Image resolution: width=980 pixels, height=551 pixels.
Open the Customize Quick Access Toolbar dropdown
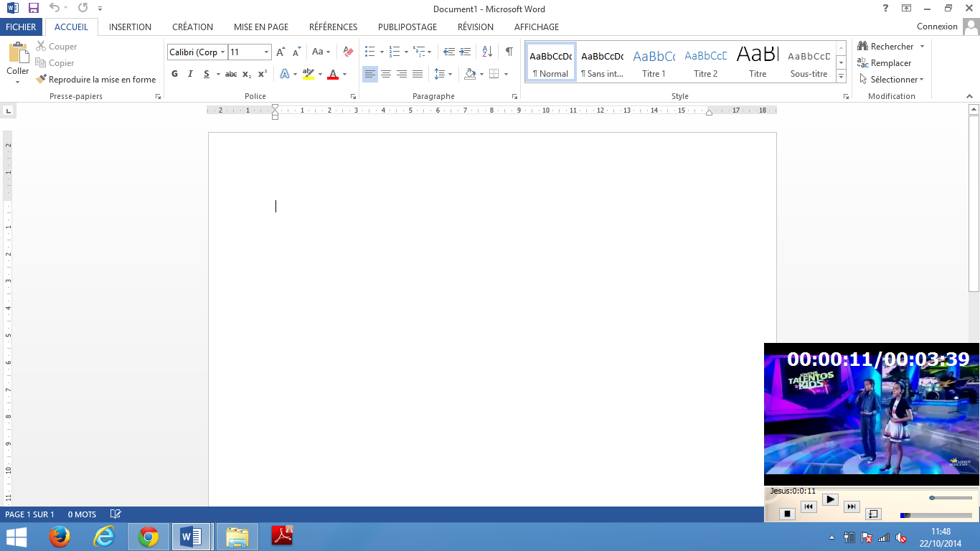[x=100, y=9]
